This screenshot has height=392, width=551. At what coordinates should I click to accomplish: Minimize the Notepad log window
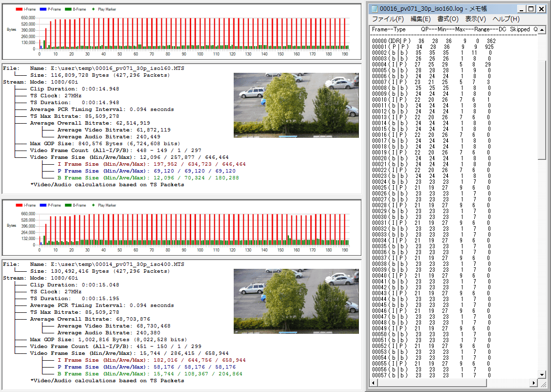click(521, 8)
